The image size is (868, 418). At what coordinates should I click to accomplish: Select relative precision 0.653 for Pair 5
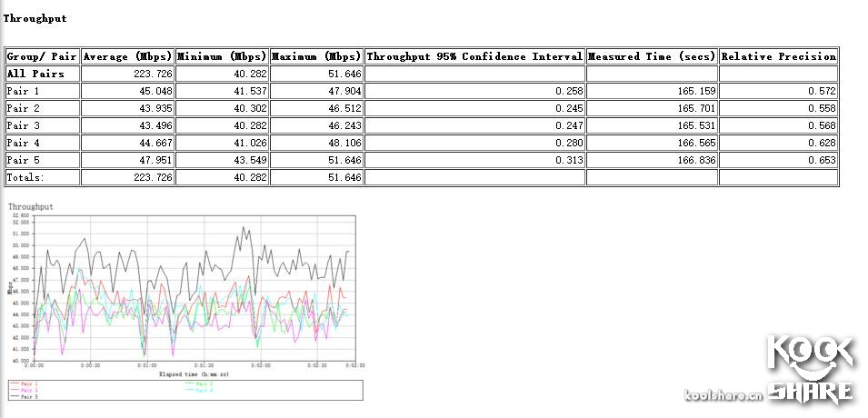point(822,160)
